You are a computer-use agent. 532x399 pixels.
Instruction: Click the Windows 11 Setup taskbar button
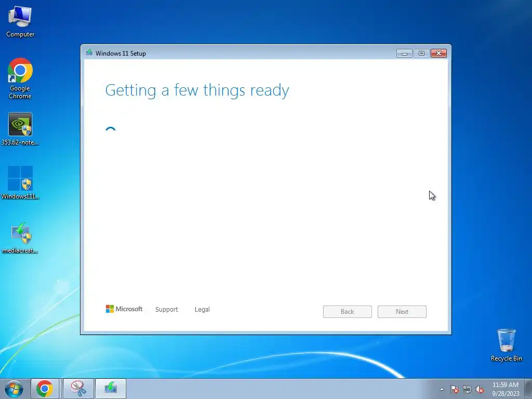[111, 389]
